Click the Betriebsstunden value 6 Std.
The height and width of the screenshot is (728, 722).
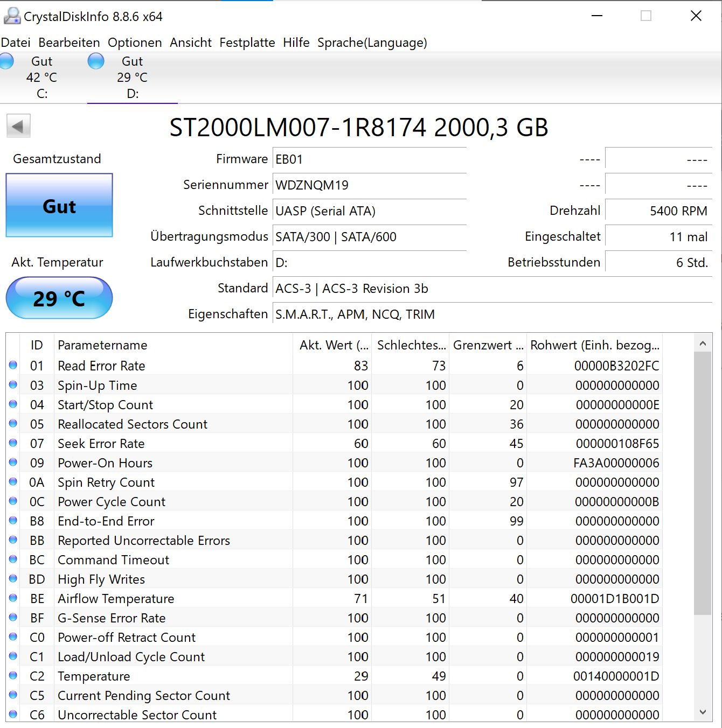(658, 263)
